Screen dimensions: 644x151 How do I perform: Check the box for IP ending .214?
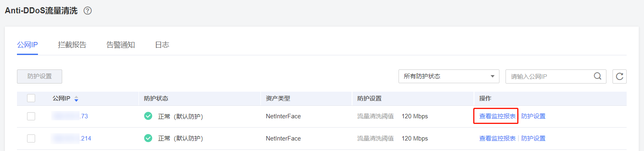(31, 138)
